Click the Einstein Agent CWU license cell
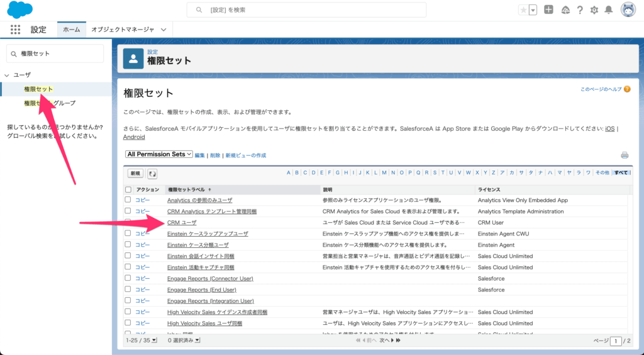Image resolution: width=644 pixels, height=355 pixels. [x=503, y=234]
